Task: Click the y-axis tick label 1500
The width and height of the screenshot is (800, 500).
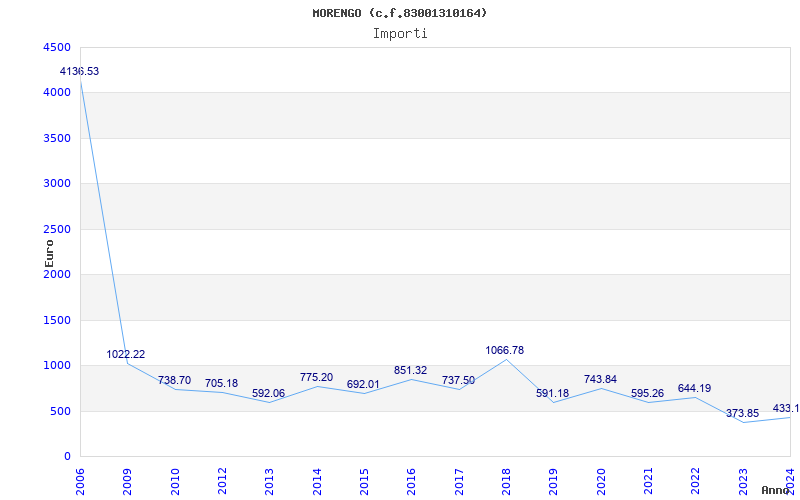Action: [57, 320]
